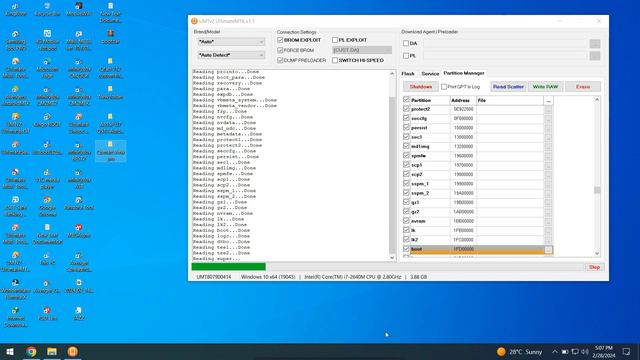Viewport: 640px width, 360px height.
Task: Toggle select-all checkbox in Partition header
Action: pos(406,100)
